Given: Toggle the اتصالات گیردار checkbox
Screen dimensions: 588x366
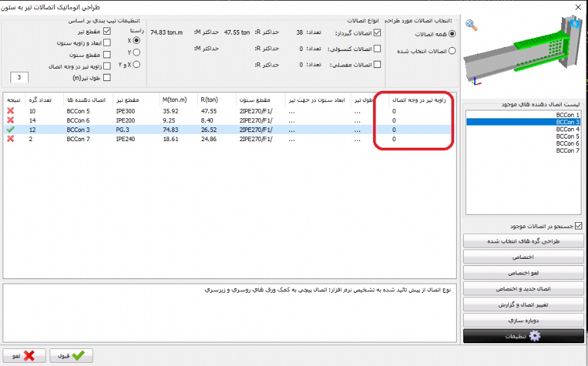Looking at the screenshot, I should 377,33.
